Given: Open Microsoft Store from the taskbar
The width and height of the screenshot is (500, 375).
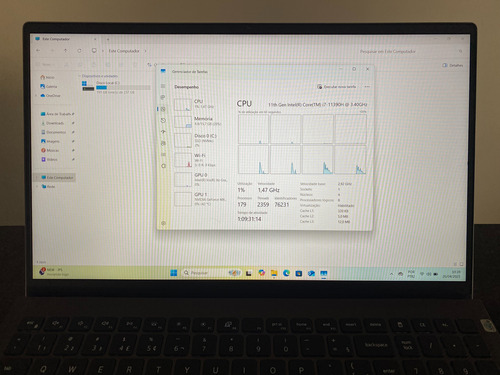Looking at the screenshot, I should tap(299, 273).
